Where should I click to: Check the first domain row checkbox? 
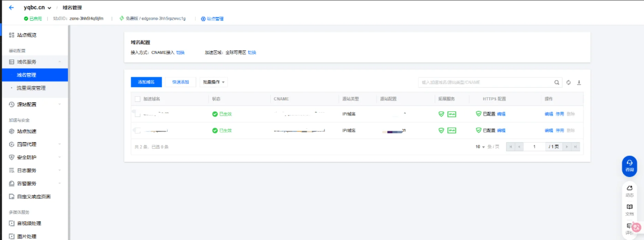138,114
